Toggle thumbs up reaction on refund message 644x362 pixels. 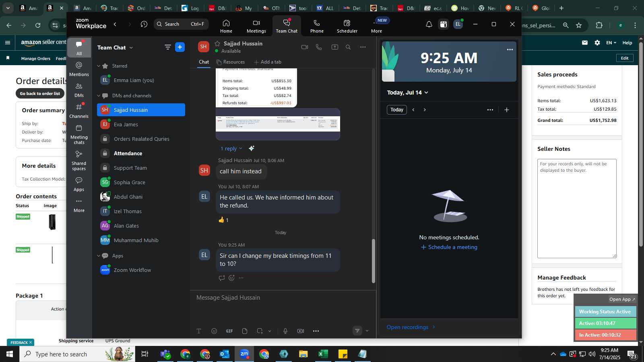(223, 220)
